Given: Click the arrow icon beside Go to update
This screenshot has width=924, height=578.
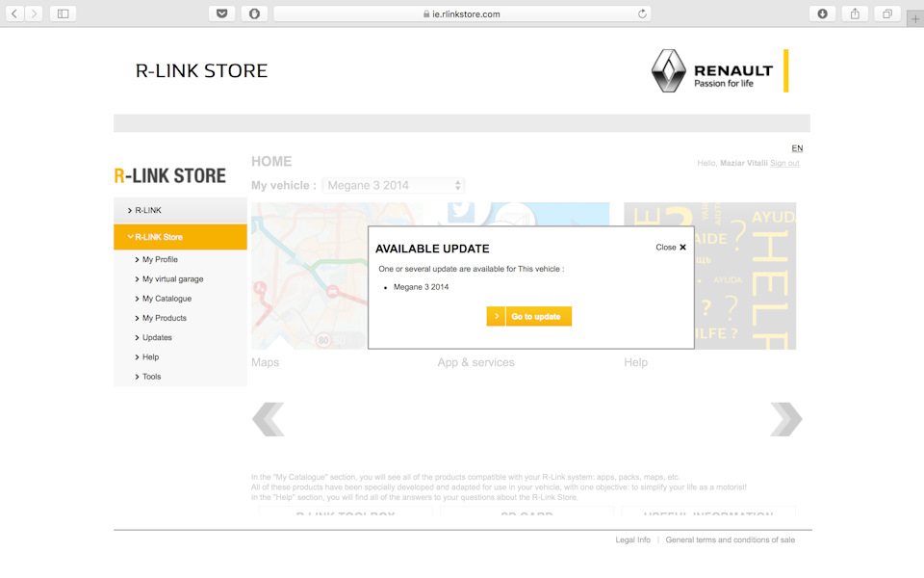Looking at the screenshot, I should click(x=496, y=316).
